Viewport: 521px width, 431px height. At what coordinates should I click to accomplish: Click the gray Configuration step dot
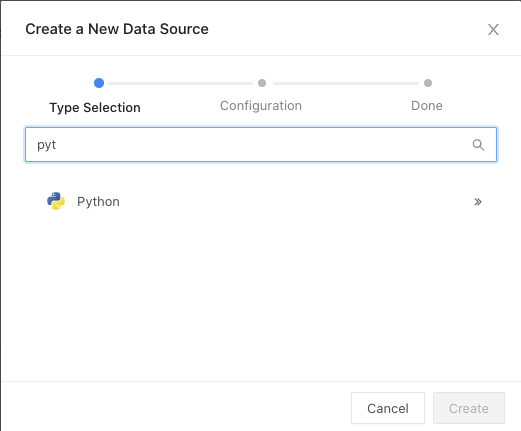262,83
